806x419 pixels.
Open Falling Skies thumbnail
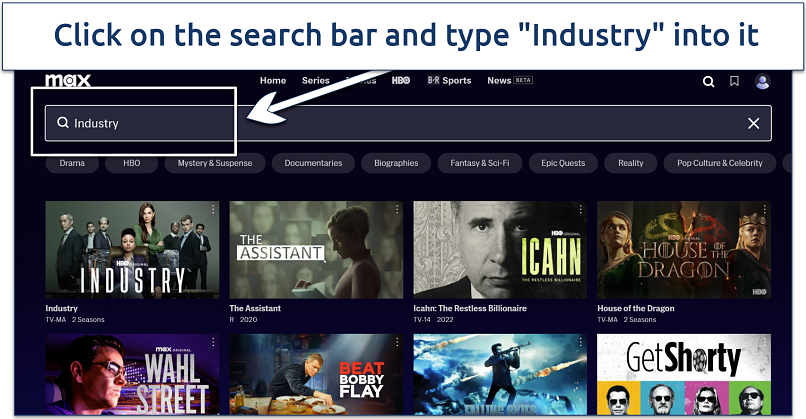(500, 374)
